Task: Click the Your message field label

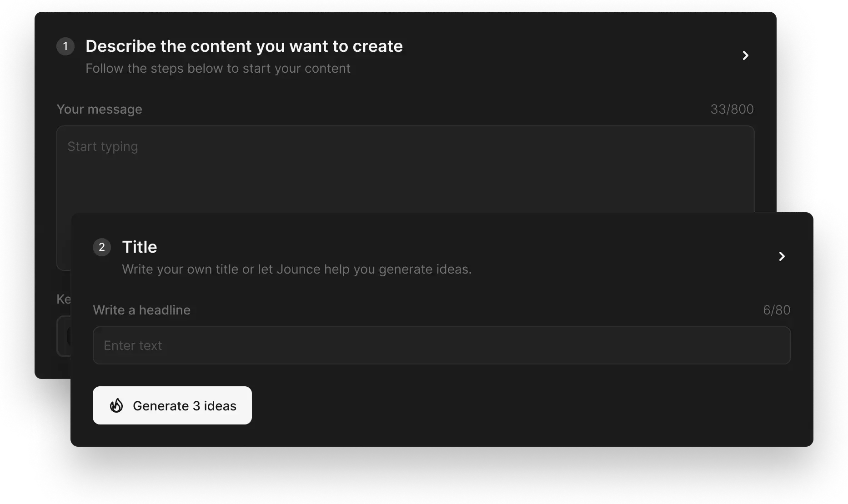Action: coord(99,110)
